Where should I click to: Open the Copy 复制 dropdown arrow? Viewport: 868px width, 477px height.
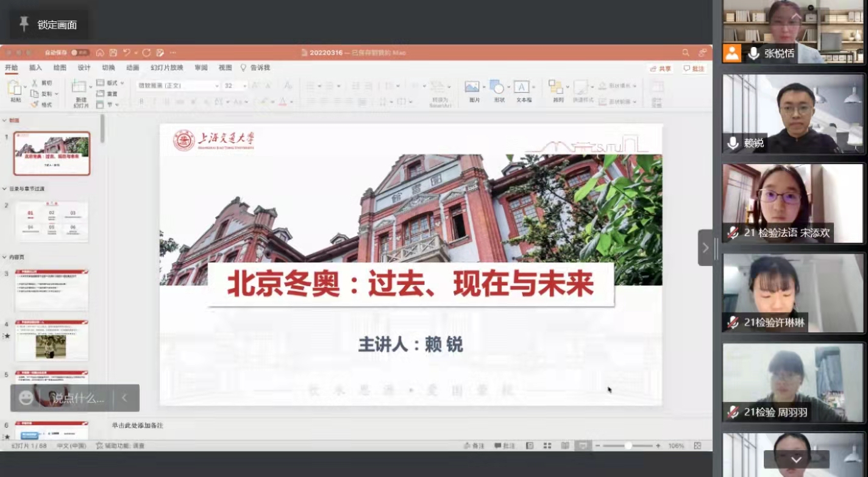[x=57, y=94]
